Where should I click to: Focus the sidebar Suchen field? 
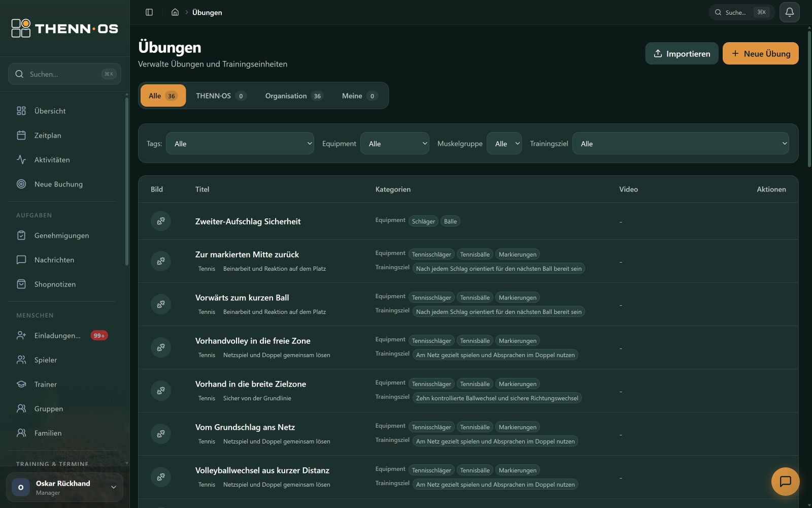[x=64, y=74]
